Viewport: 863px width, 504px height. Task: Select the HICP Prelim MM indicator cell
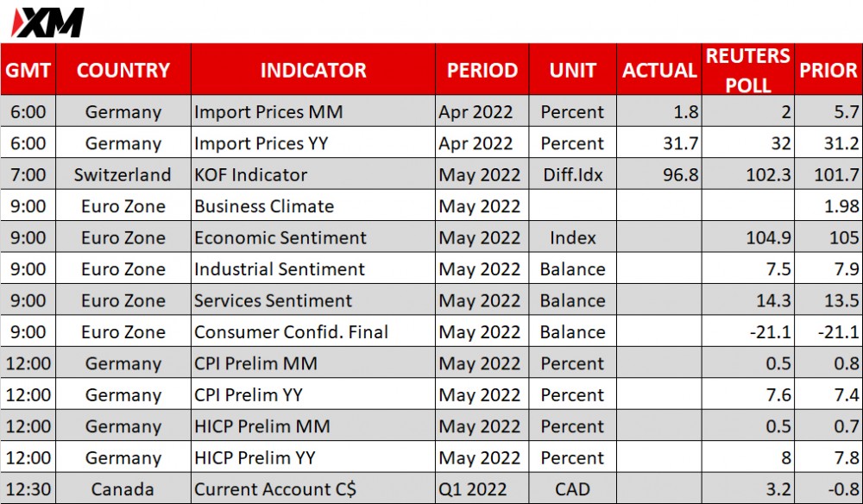click(x=313, y=425)
